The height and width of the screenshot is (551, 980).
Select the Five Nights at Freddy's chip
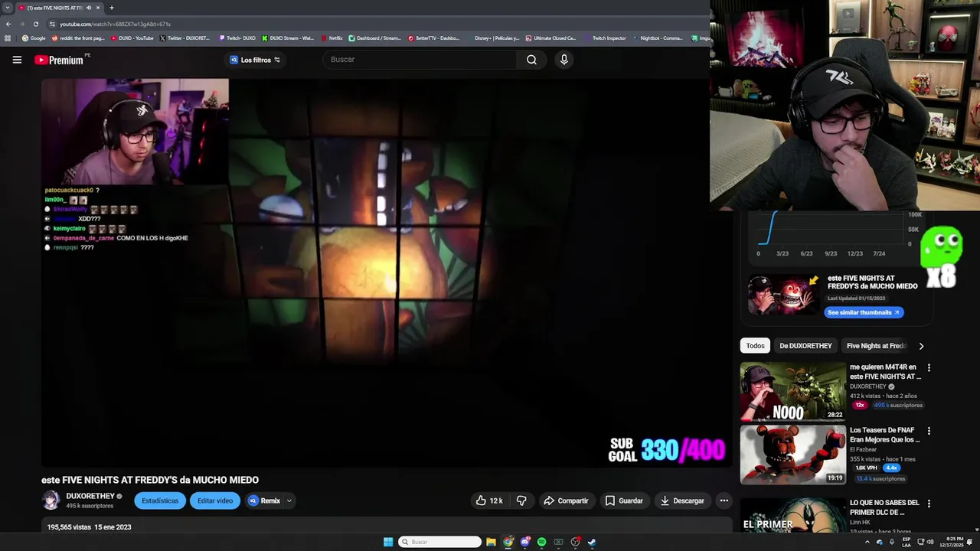click(876, 346)
